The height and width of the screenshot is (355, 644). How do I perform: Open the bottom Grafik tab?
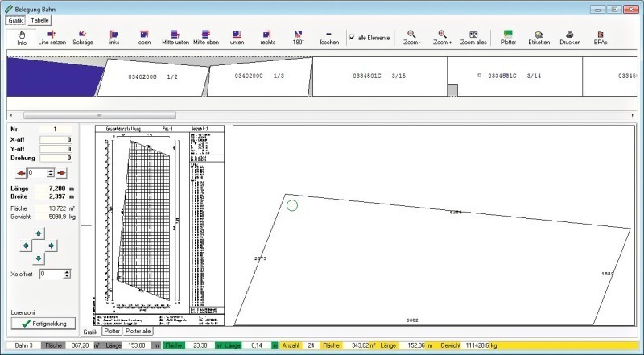90,332
